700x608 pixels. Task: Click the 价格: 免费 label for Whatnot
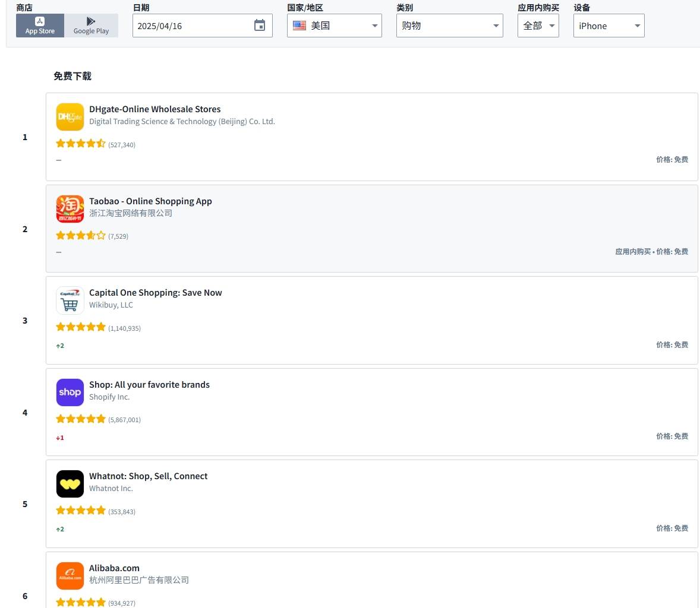[672, 528]
